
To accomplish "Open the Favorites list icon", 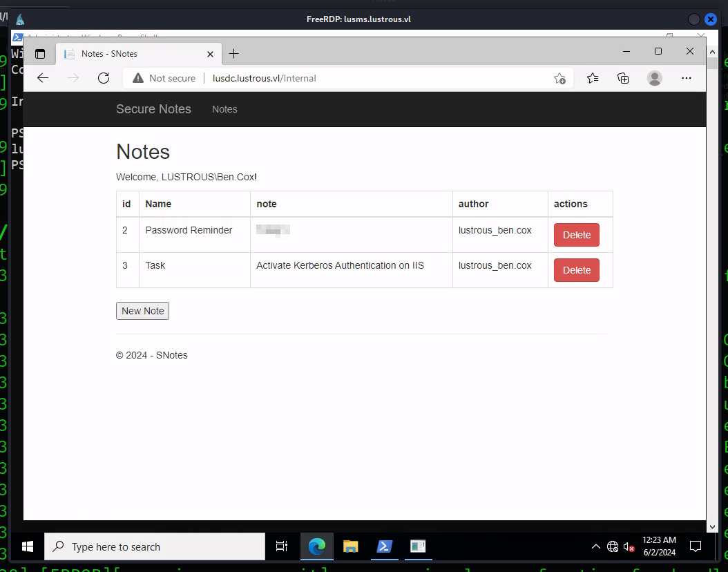I will coord(593,78).
